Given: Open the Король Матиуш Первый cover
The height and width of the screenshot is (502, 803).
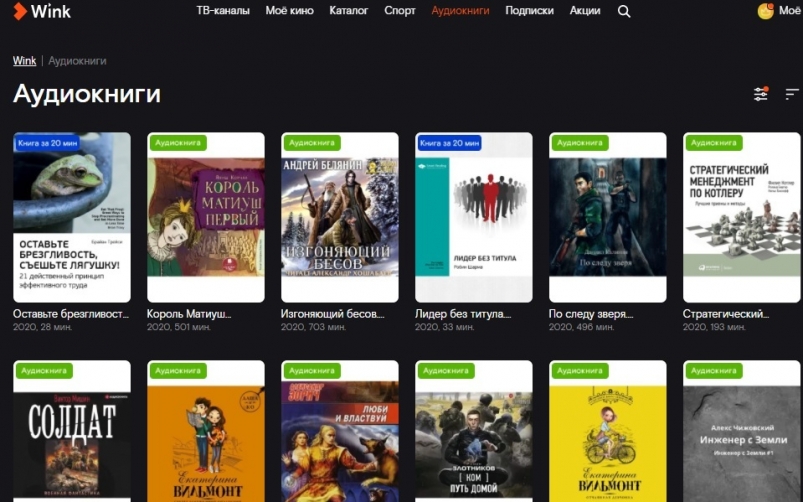Looking at the screenshot, I should 206,217.
